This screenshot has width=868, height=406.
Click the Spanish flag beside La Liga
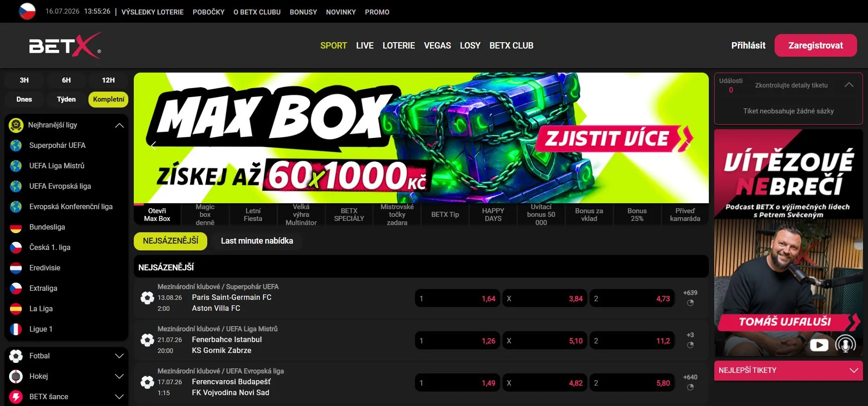point(16,309)
